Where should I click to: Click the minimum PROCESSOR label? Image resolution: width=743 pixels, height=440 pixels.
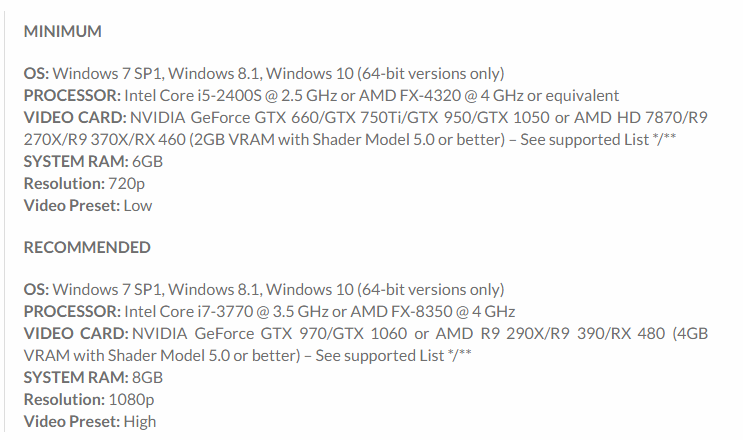(72, 96)
